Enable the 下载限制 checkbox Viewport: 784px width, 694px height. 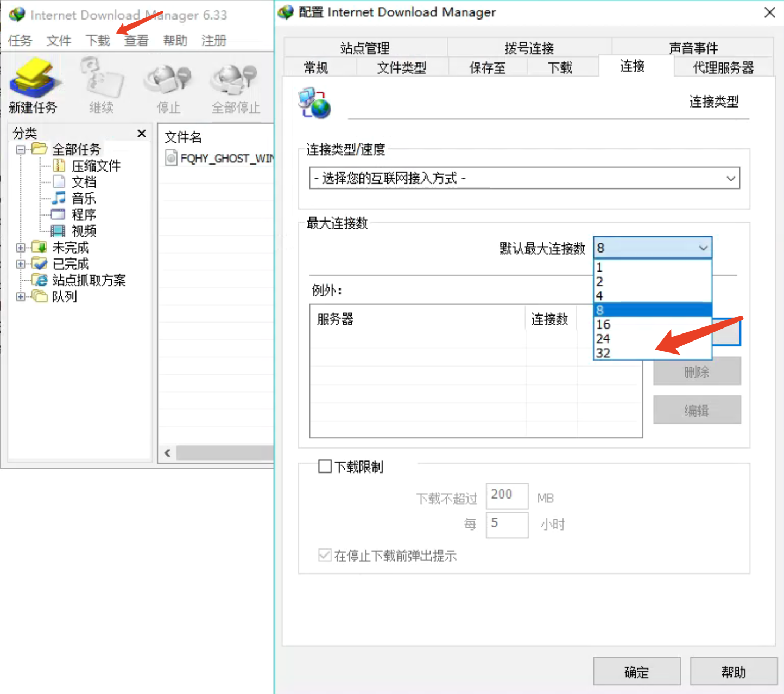coord(325,466)
